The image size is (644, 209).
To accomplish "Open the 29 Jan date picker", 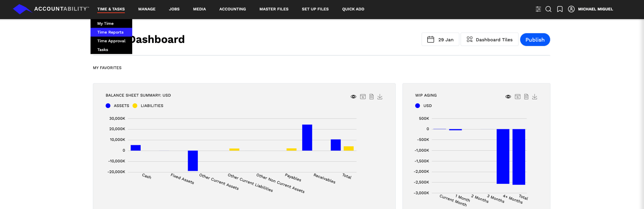I will 440,40.
